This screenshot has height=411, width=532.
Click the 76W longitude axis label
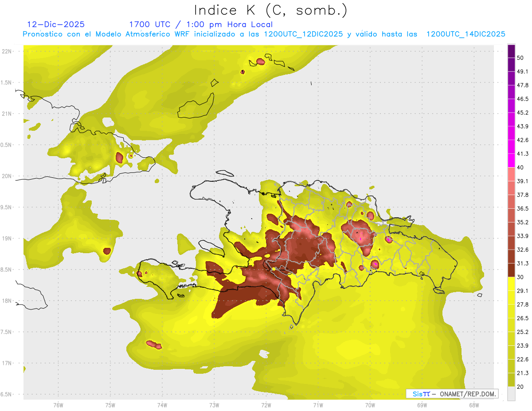(x=58, y=405)
